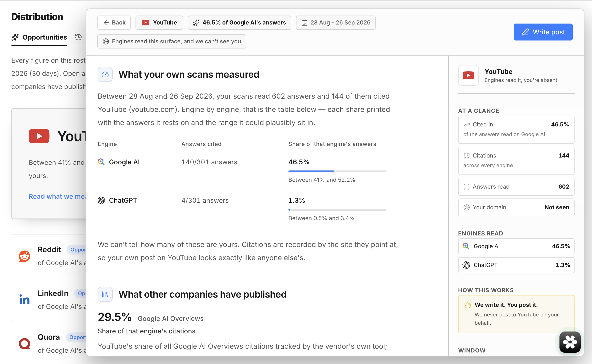Open the Reddit row in the Distribution list
The height and width of the screenshot is (364, 592).
pyautogui.click(x=48, y=256)
